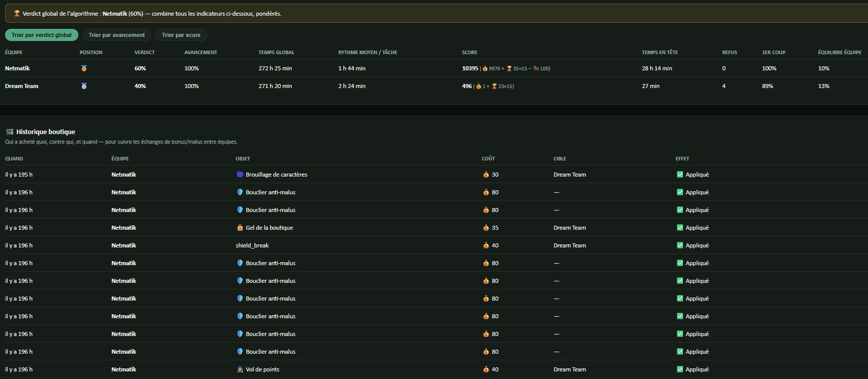Click the green check in the Vol de points row
868x379 pixels.
point(680,369)
